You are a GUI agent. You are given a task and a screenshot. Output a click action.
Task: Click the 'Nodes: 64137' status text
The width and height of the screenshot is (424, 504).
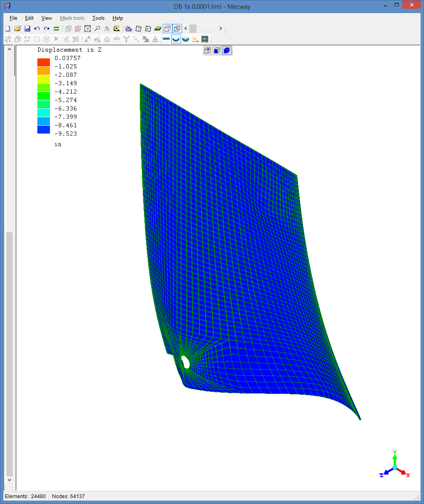[68, 496]
